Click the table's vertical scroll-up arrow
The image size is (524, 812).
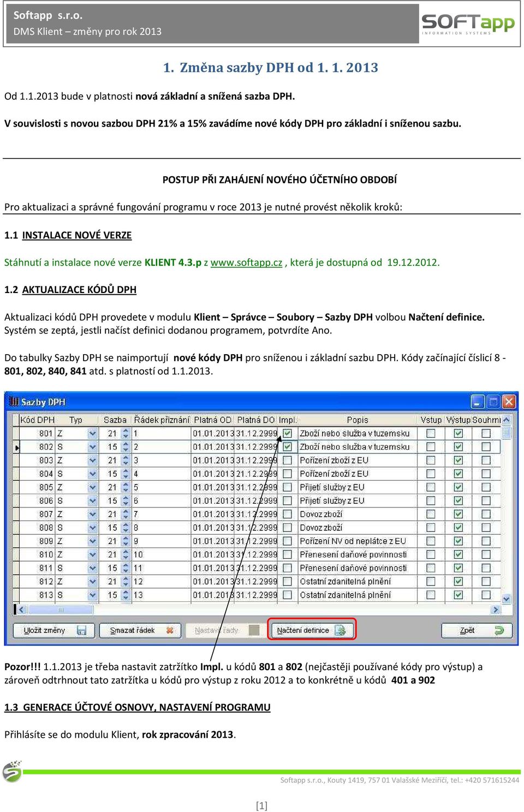click(507, 420)
